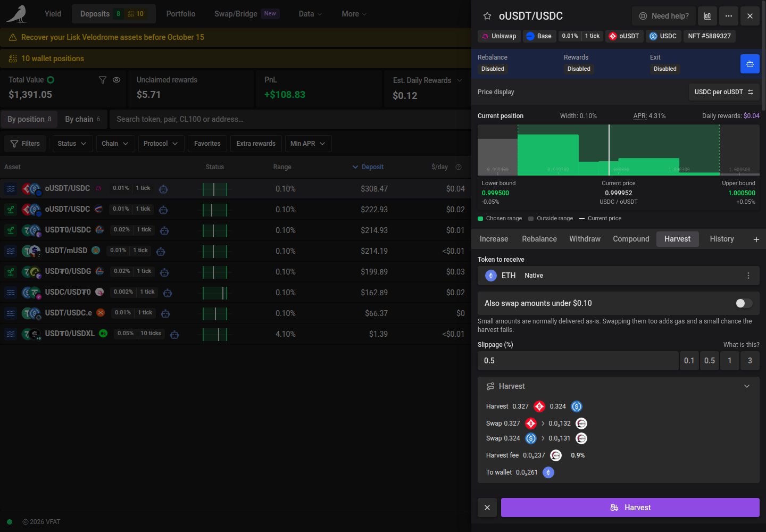Open the chart view icon in the panel header
The width and height of the screenshot is (766, 532).
pos(707,16)
